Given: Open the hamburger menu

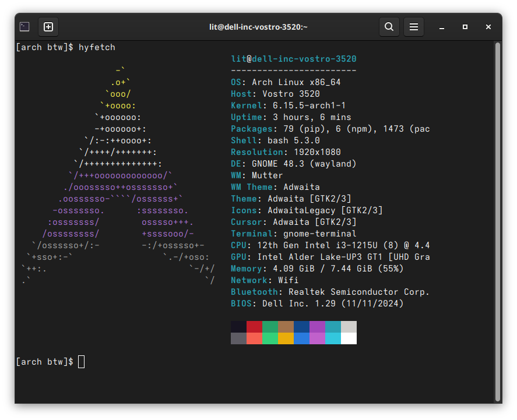Looking at the screenshot, I should point(414,27).
